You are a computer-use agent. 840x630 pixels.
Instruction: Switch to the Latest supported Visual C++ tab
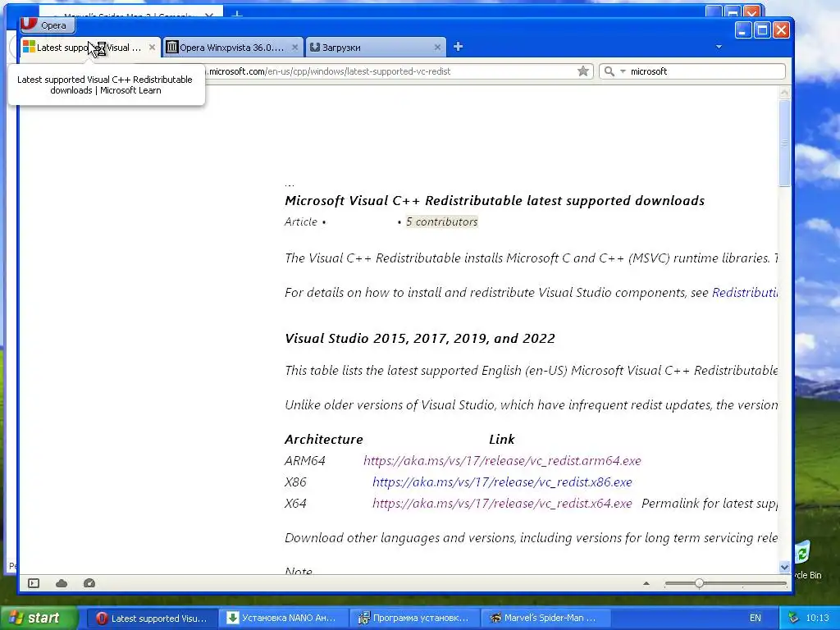tap(90, 47)
